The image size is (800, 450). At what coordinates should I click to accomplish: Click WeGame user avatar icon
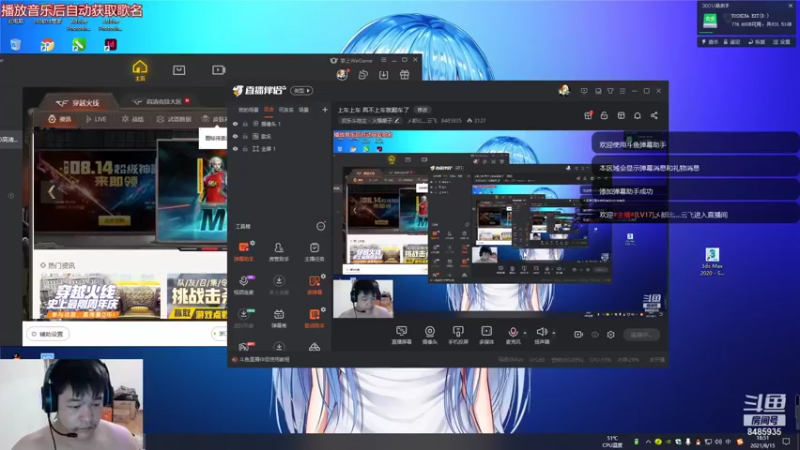pyautogui.click(x=342, y=75)
